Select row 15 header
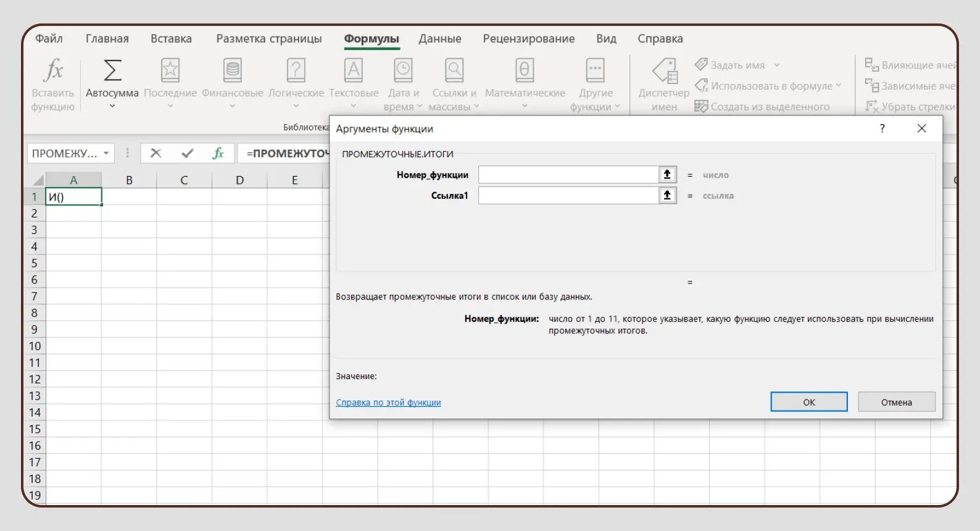The width and height of the screenshot is (980, 531). tap(35, 429)
